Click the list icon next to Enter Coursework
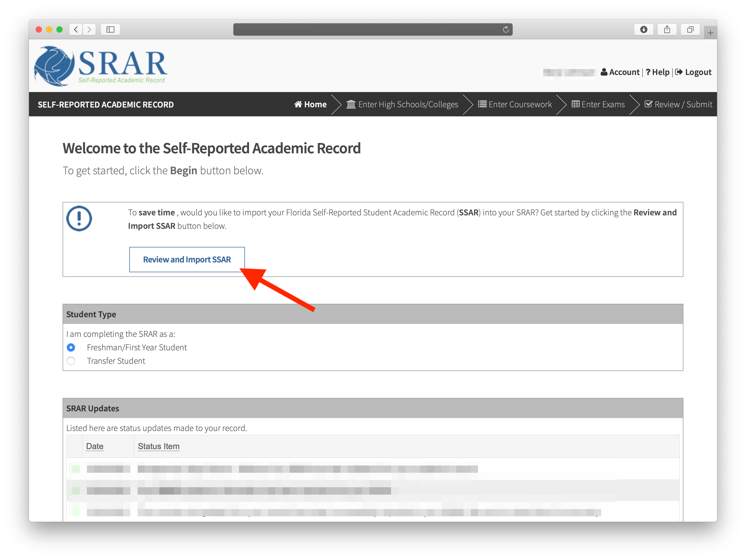Image resolution: width=746 pixels, height=560 pixels. [482, 104]
